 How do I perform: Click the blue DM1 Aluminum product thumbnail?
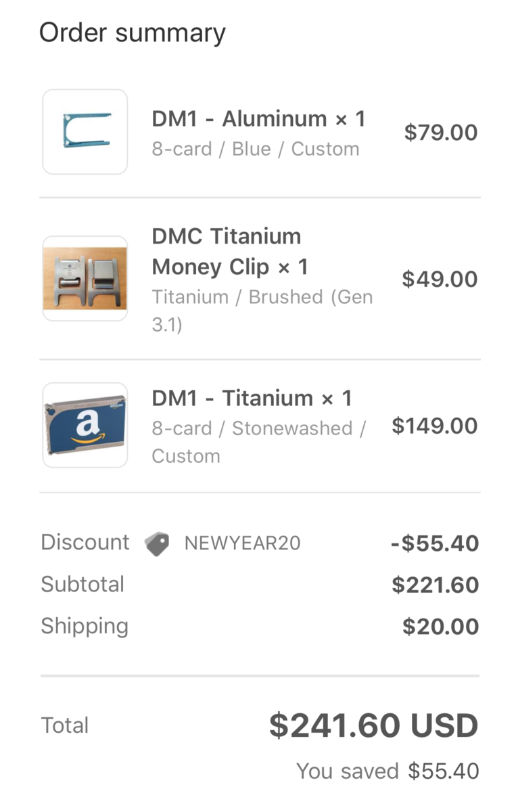click(x=85, y=132)
